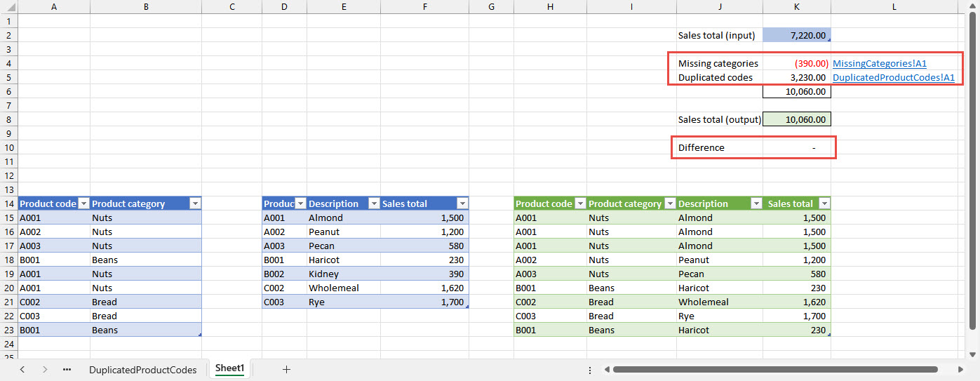This screenshot has width=980, height=381.
Task: Open the hidden sheets ellipsis button
Action: [67, 369]
